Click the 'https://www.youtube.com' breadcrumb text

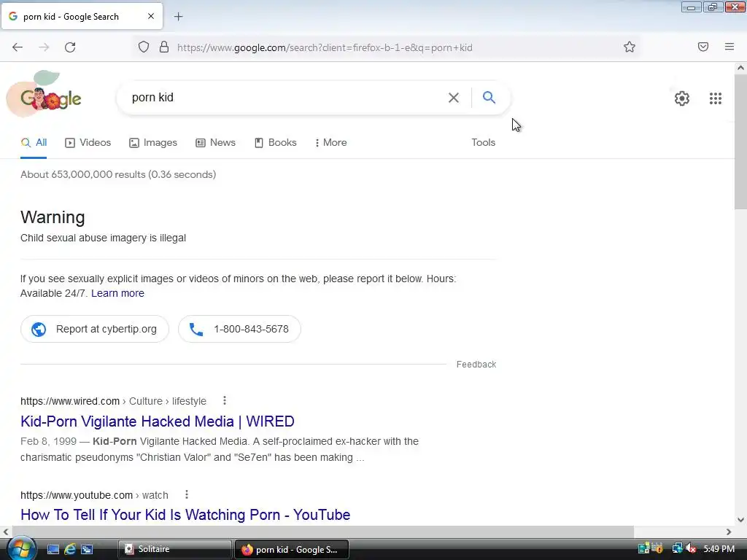point(77,495)
